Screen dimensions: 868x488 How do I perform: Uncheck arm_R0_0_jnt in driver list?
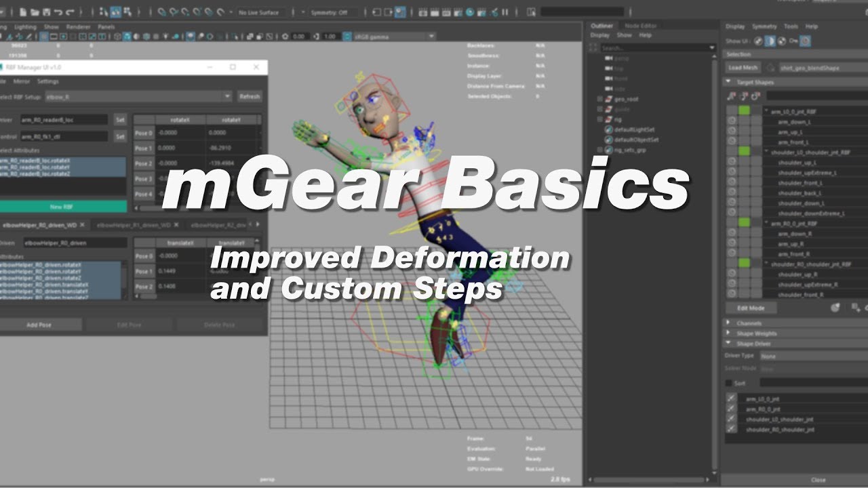click(x=731, y=409)
